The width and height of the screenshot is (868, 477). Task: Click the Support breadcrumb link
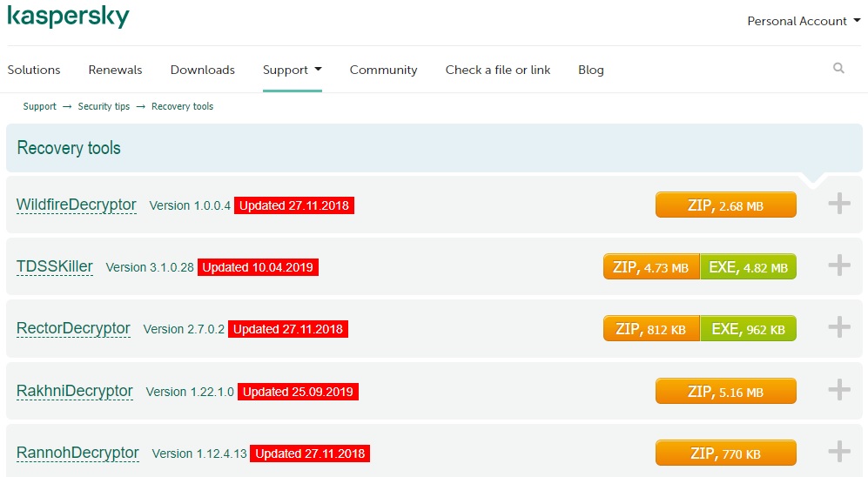(40, 106)
